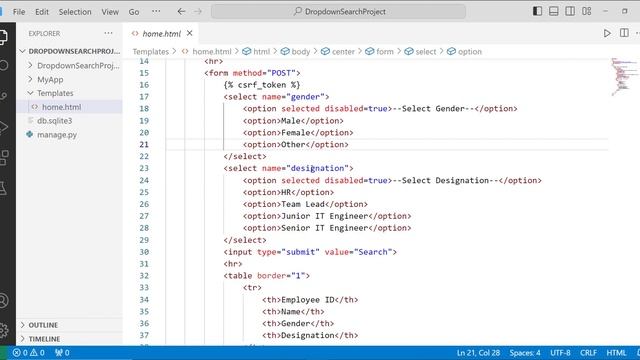
Task: Split the editor to the right
Action: click(x=624, y=33)
